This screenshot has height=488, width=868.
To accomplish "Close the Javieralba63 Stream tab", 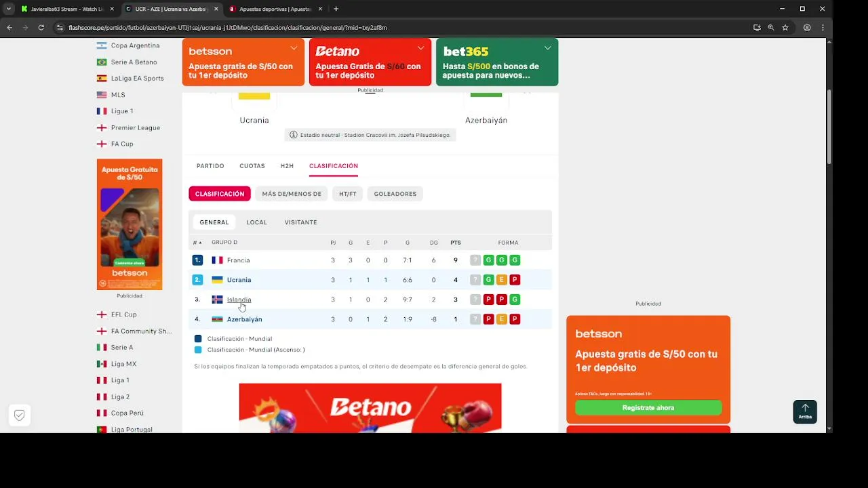I will tap(112, 9).
